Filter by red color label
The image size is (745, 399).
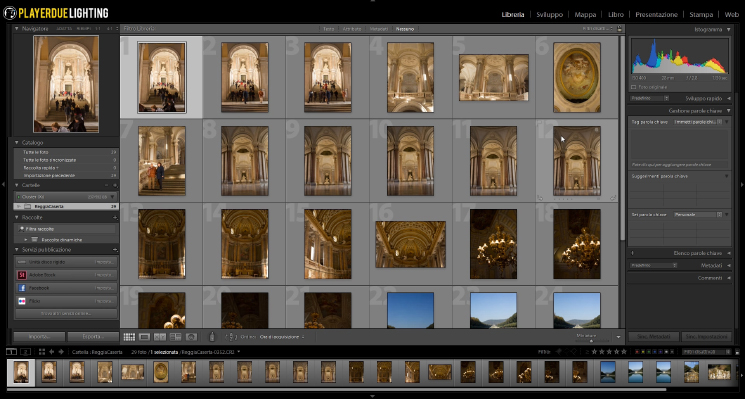point(638,352)
